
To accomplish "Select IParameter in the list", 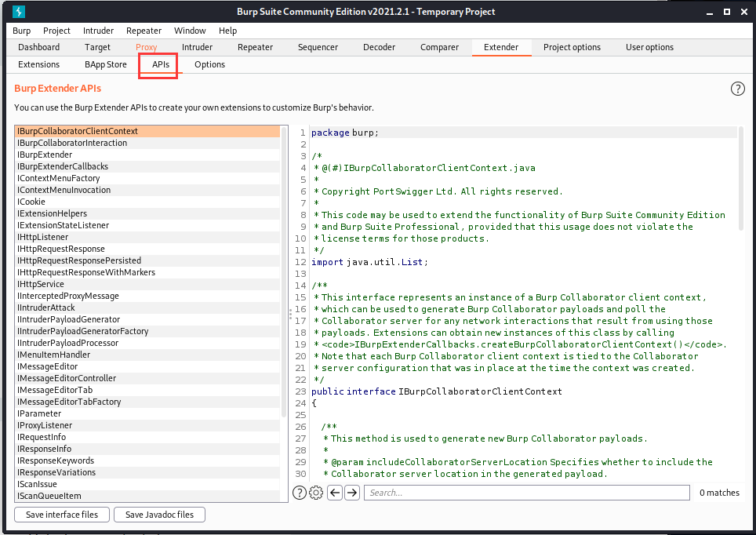I will (x=147, y=414).
